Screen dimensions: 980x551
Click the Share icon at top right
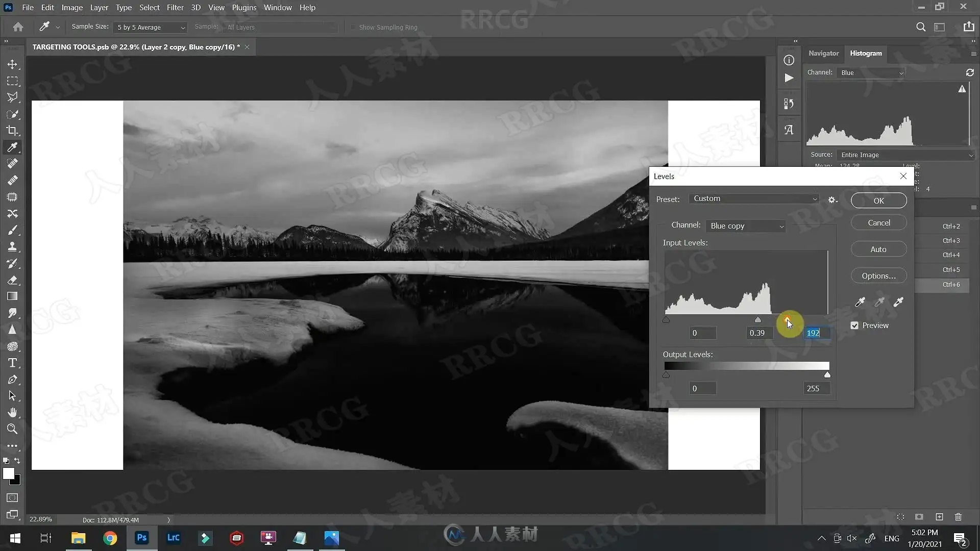coord(968,27)
